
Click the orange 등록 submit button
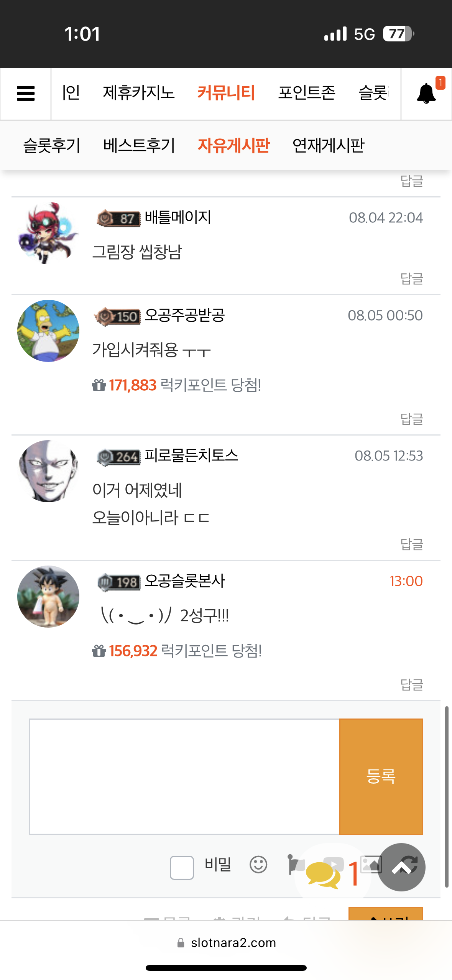point(381,776)
